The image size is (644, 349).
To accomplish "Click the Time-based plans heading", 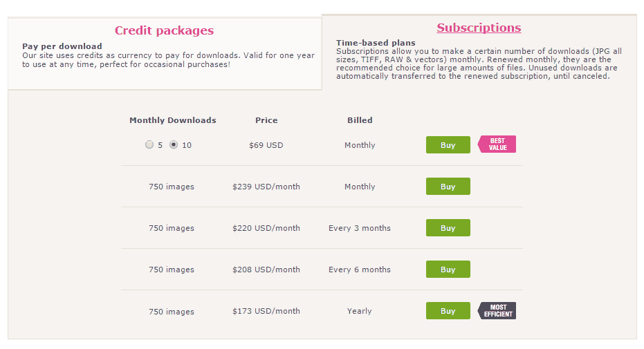I will pos(376,43).
